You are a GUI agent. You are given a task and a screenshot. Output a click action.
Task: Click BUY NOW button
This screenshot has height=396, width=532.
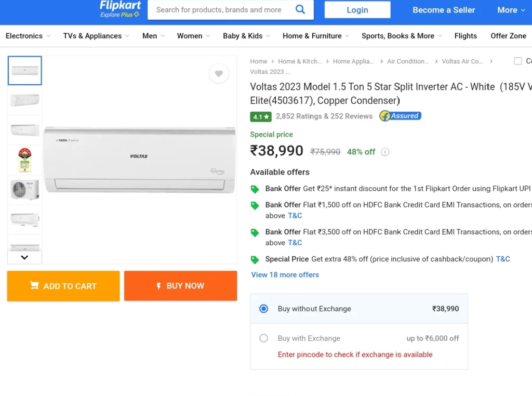[x=180, y=286]
